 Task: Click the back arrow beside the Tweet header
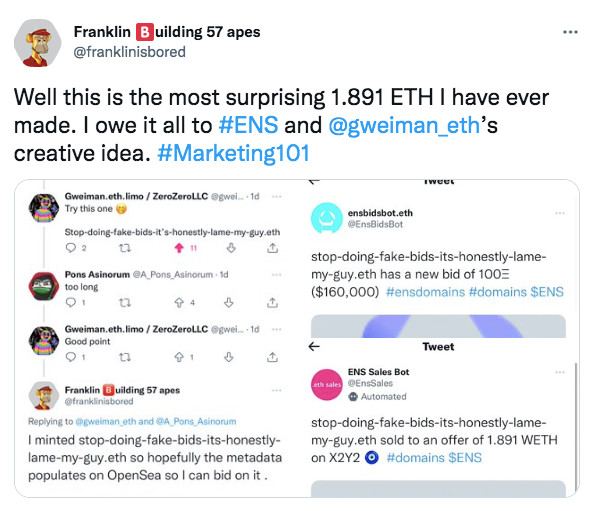point(314,346)
